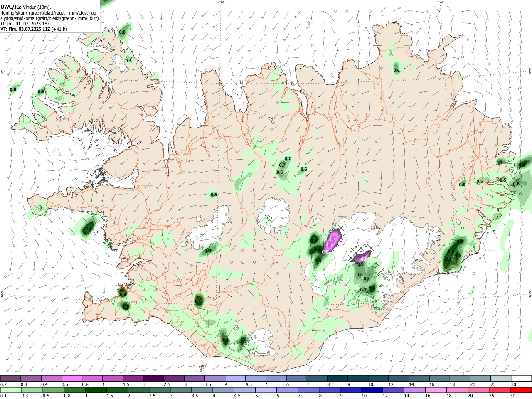Choose the 3 violet swatch in the sleet/snow legend
This screenshot has width=532, height=399.
pos(194,378)
